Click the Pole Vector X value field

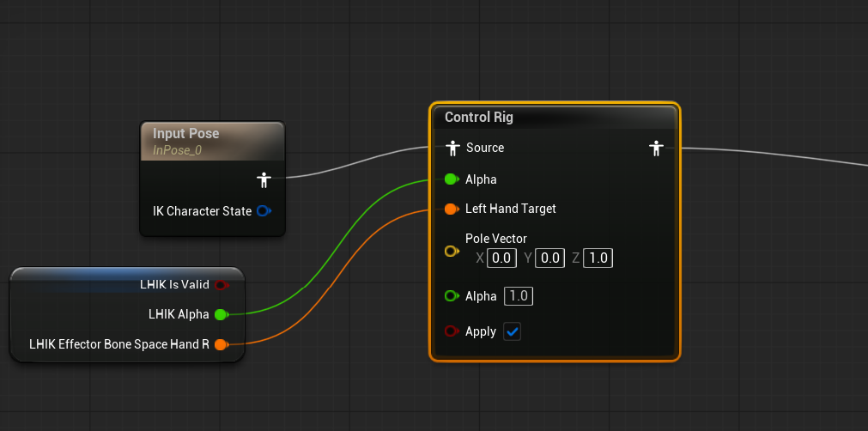coord(501,258)
